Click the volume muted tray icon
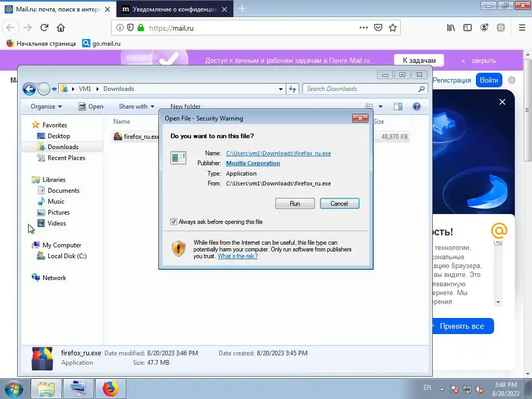 pos(480,389)
